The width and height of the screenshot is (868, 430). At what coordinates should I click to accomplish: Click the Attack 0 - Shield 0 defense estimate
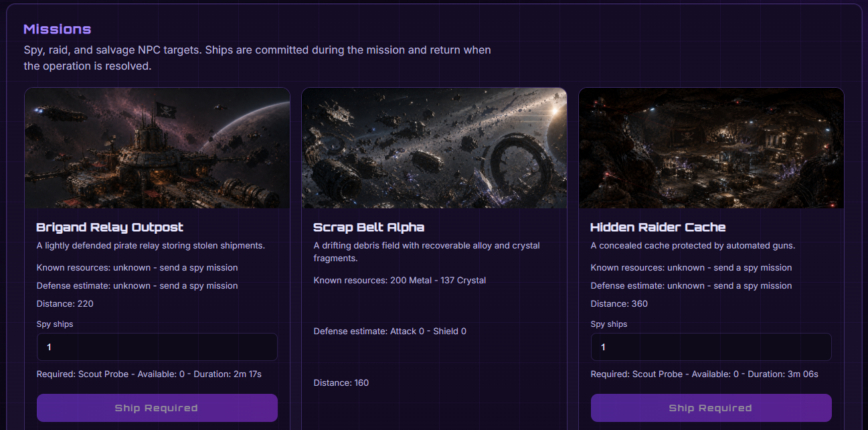coord(390,331)
